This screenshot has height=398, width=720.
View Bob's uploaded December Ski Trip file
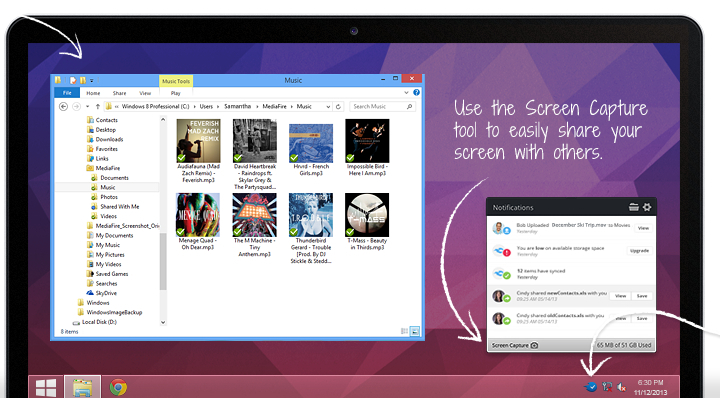643,228
